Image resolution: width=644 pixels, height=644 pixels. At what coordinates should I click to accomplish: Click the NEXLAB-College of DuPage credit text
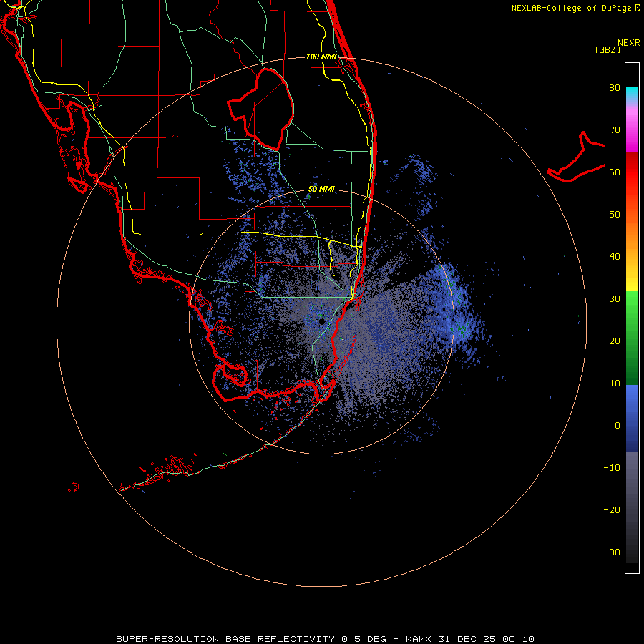pos(571,8)
